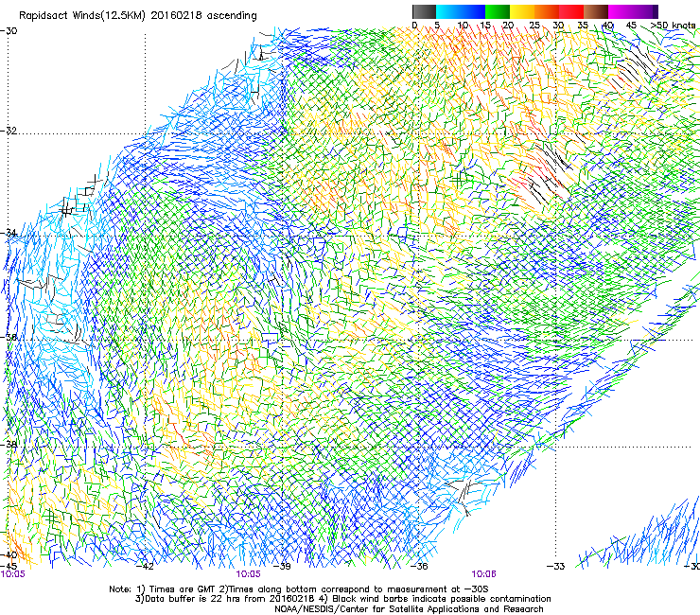
Task: Click the '-33' longitude axis label
Action: click(x=556, y=567)
